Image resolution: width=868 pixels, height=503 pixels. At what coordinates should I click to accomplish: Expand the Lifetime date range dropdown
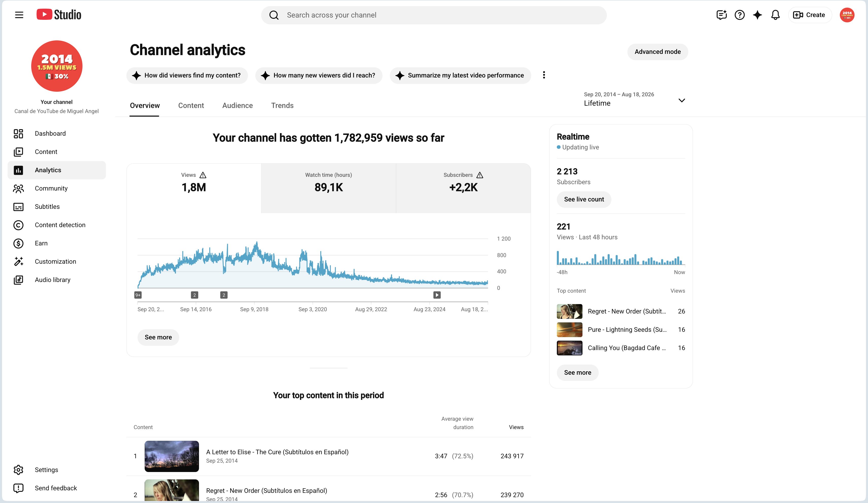pyautogui.click(x=635, y=99)
